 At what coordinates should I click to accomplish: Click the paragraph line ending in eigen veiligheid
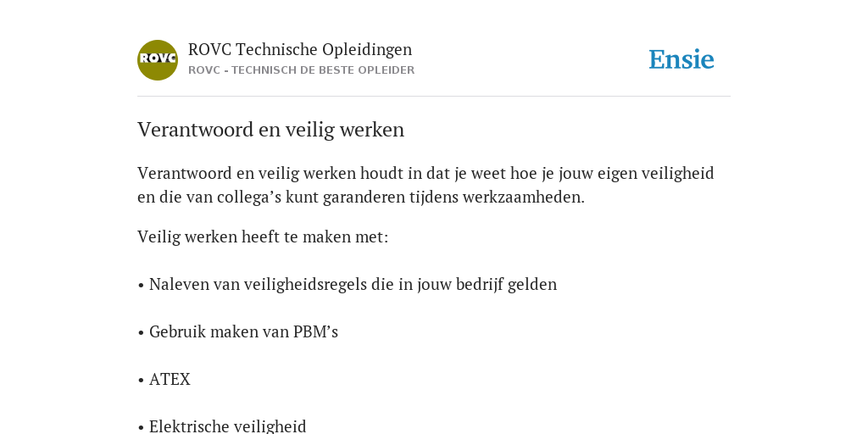pyautogui.click(x=426, y=173)
